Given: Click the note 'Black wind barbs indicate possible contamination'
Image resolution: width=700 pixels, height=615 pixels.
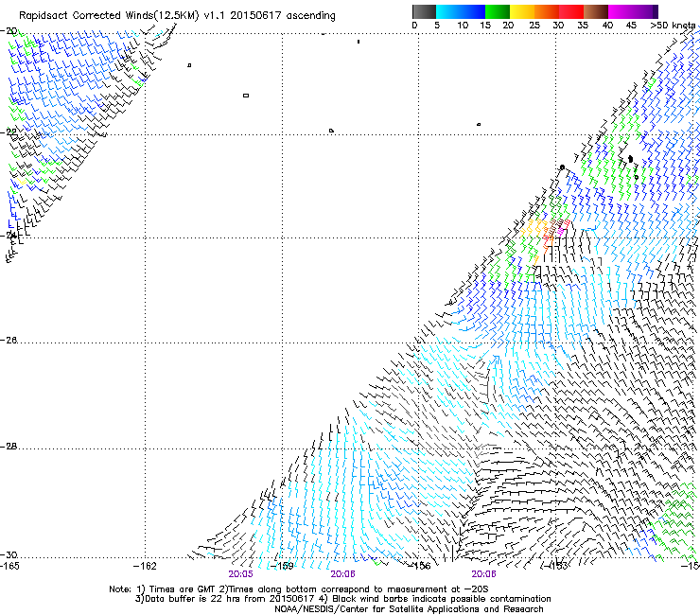Looking at the screenshot, I should (442, 599).
